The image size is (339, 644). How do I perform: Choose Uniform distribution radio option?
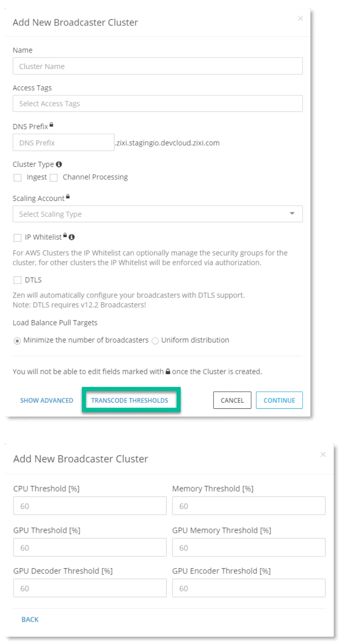155,341
